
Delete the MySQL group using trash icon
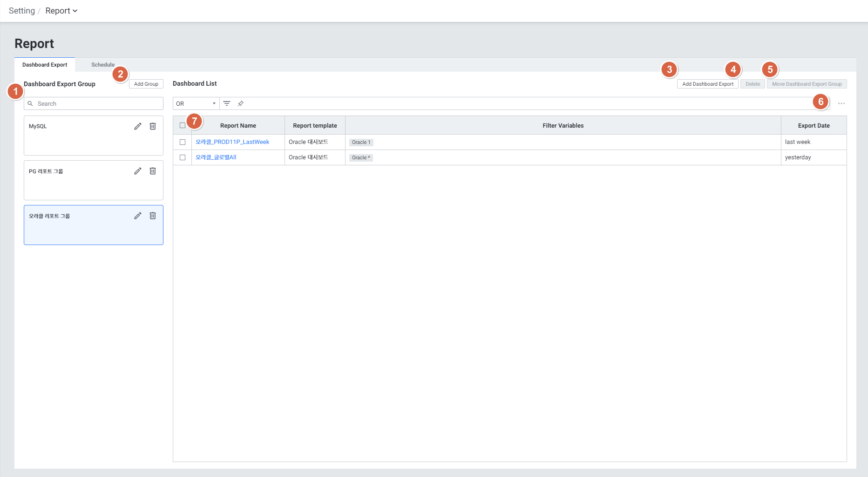point(153,126)
